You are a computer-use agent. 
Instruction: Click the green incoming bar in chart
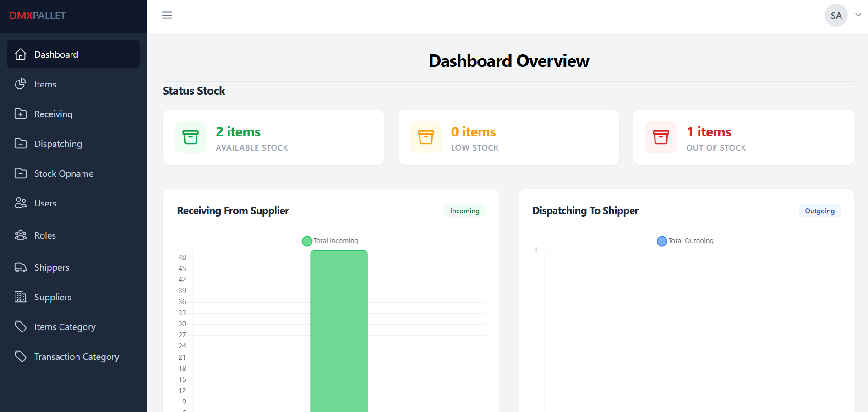tap(339, 331)
